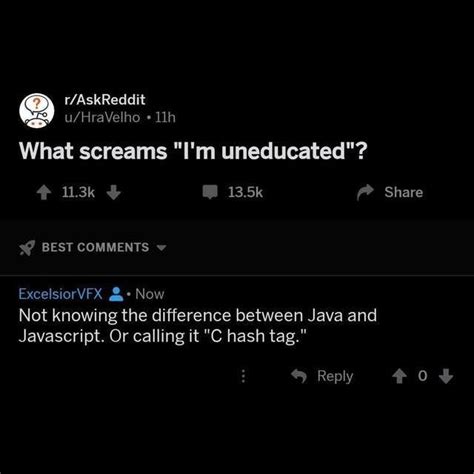Downvote the "I'm uneducated" post

114,192
